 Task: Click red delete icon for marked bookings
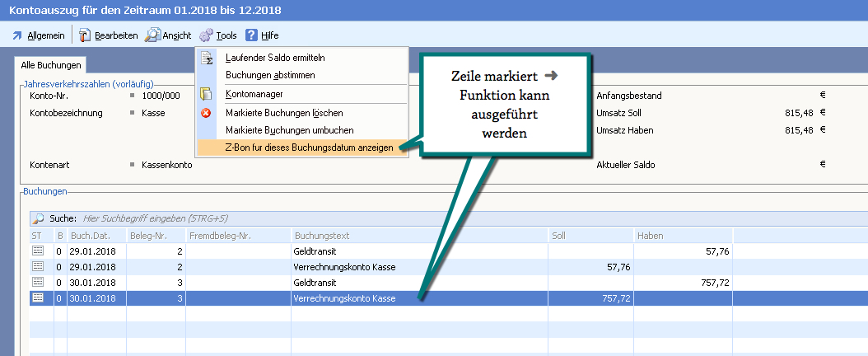207,112
